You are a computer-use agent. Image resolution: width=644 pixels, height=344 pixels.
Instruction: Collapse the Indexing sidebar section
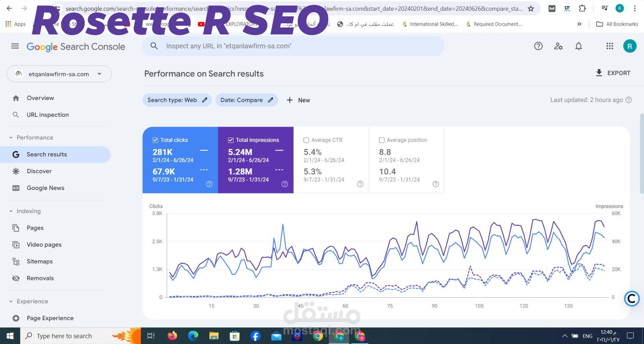pos(11,211)
